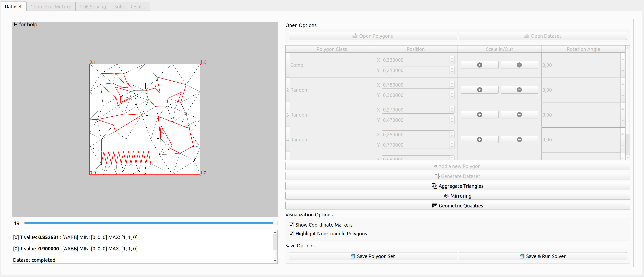
Task: Increment Comb X position stepper up
Action: point(452,58)
